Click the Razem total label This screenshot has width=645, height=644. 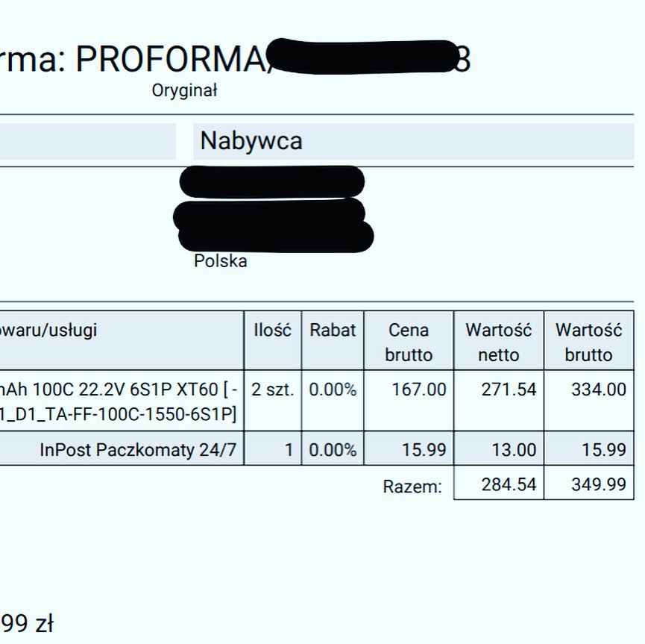click(412, 487)
